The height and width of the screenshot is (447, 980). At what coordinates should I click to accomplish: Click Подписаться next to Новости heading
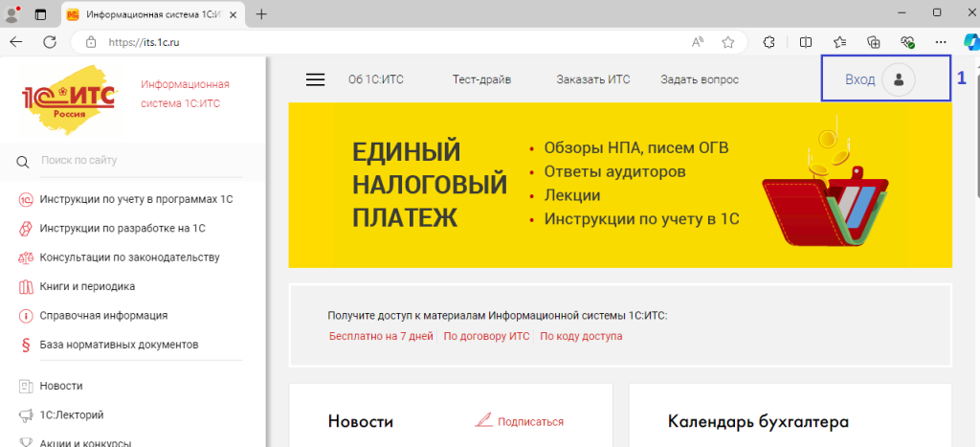[529, 421]
